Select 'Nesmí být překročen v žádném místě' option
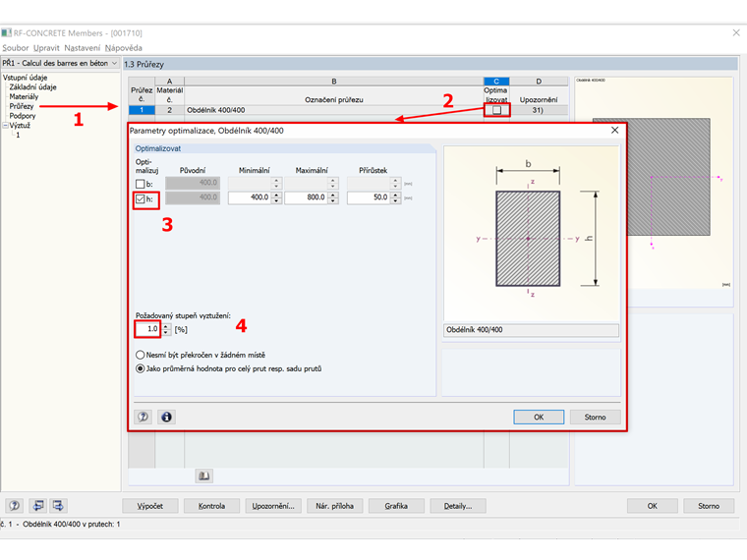 point(140,355)
